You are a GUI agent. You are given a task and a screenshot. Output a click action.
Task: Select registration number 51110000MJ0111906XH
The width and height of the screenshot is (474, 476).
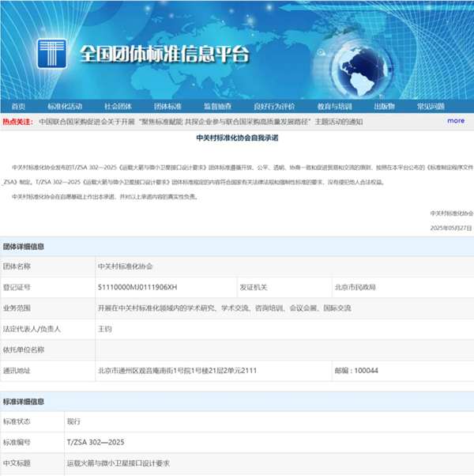(137, 287)
